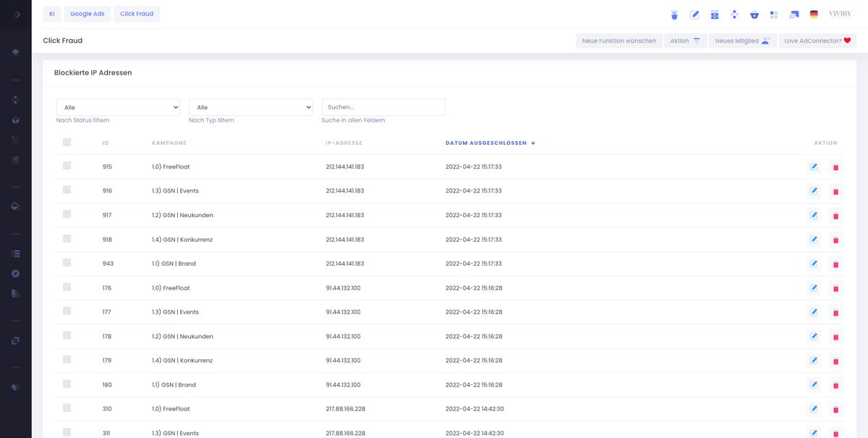This screenshot has height=438, width=868.
Task: Check the box for row ID 918
Action: pos(67,238)
